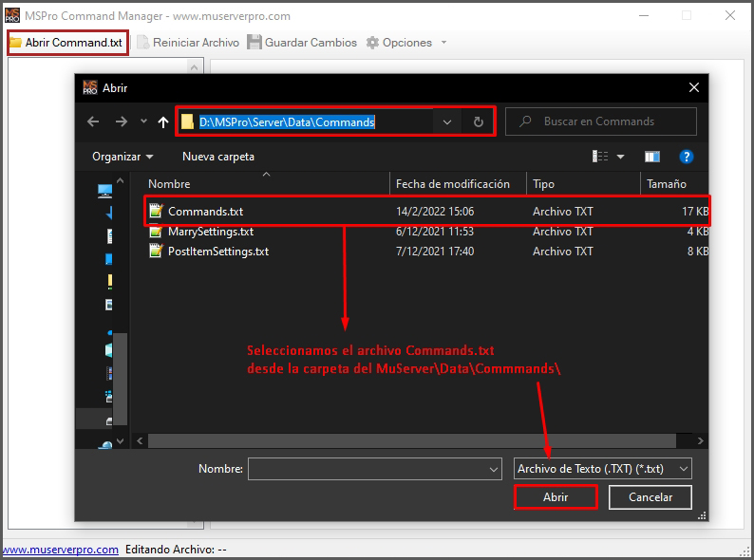Open the view options dropdown arrow
Image resolution: width=754 pixels, height=560 pixels.
[621, 157]
